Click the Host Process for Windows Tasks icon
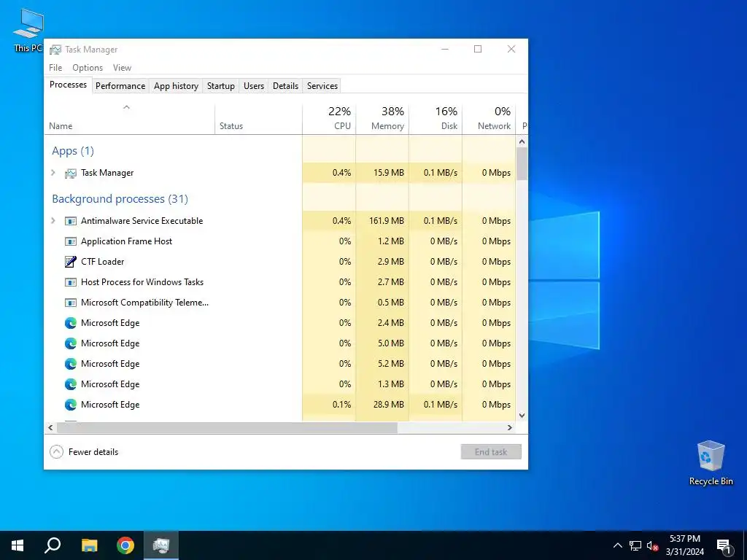 pos(71,282)
